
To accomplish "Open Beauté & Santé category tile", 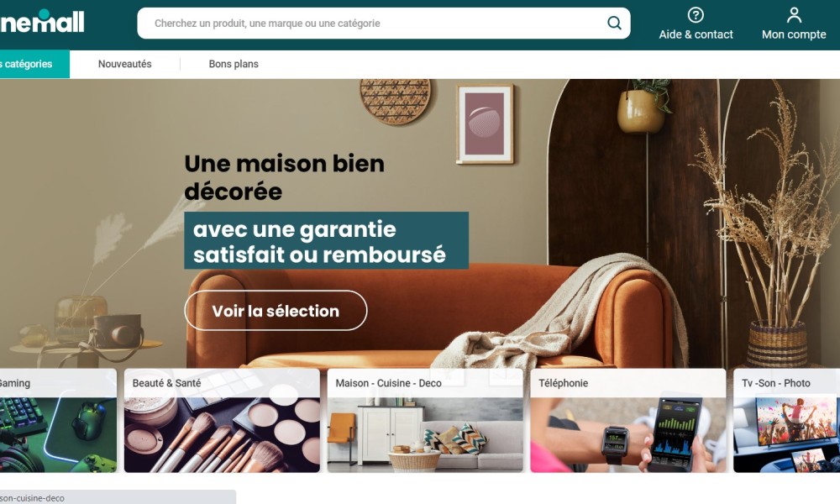I will tap(222, 421).
